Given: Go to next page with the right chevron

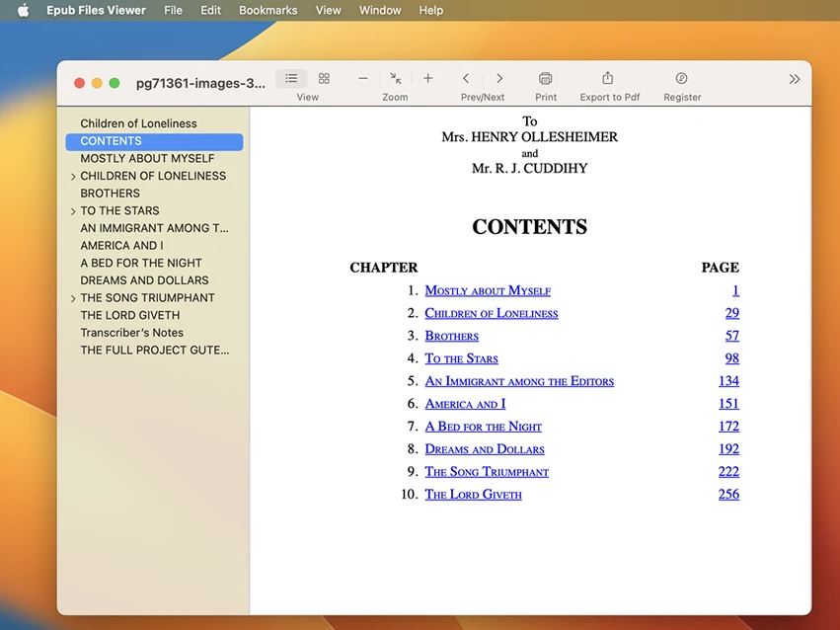Looking at the screenshot, I should coord(499,76).
